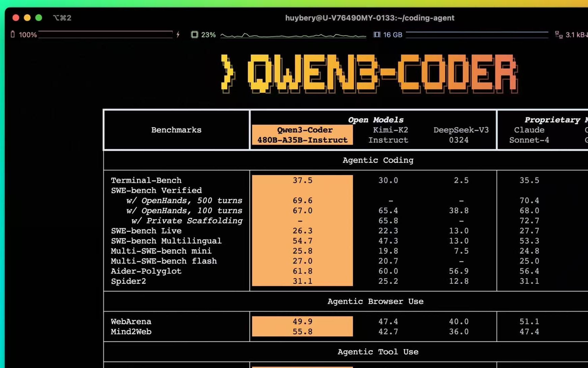Click Kimi-K2 score 65.8

pyautogui.click(x=388, y=221)
